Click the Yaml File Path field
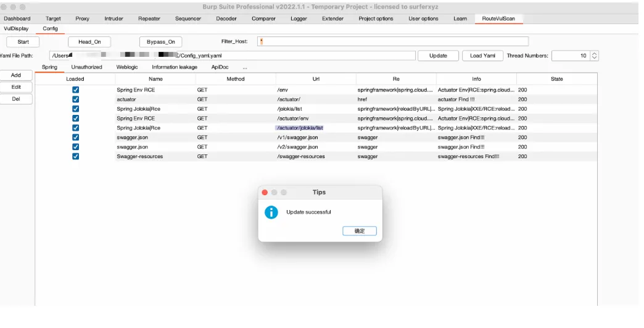Image resolution: width=644 pixels, height=328 pixels. point(232,56)
